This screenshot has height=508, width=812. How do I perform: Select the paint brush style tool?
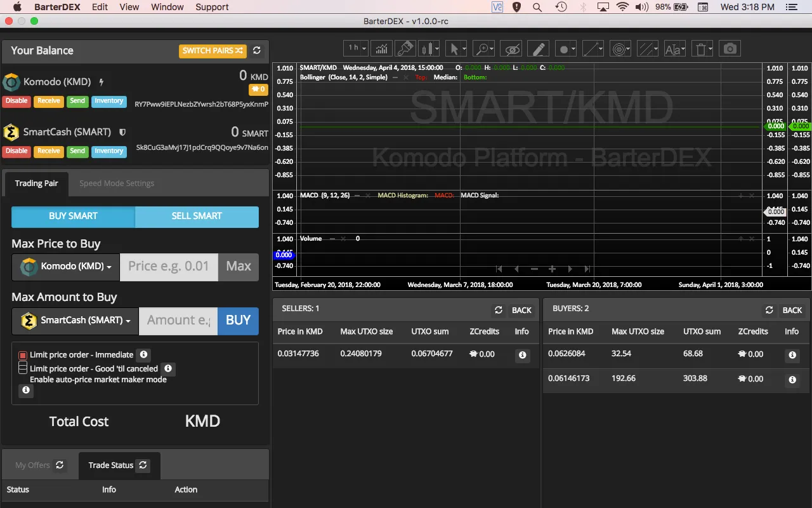tap(405, 48)
